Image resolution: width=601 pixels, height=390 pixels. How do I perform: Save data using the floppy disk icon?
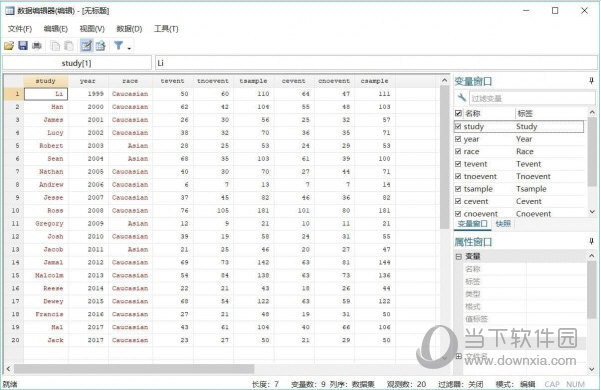tap(23, 46)
